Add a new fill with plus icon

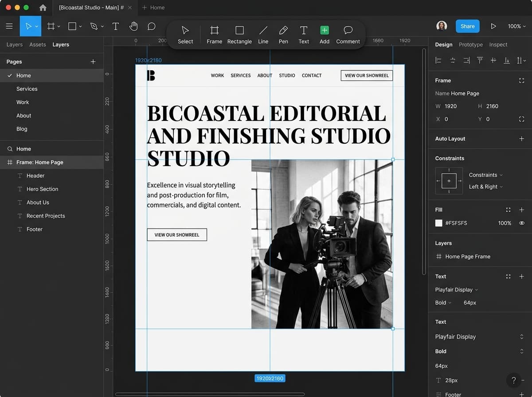[521, 210]
